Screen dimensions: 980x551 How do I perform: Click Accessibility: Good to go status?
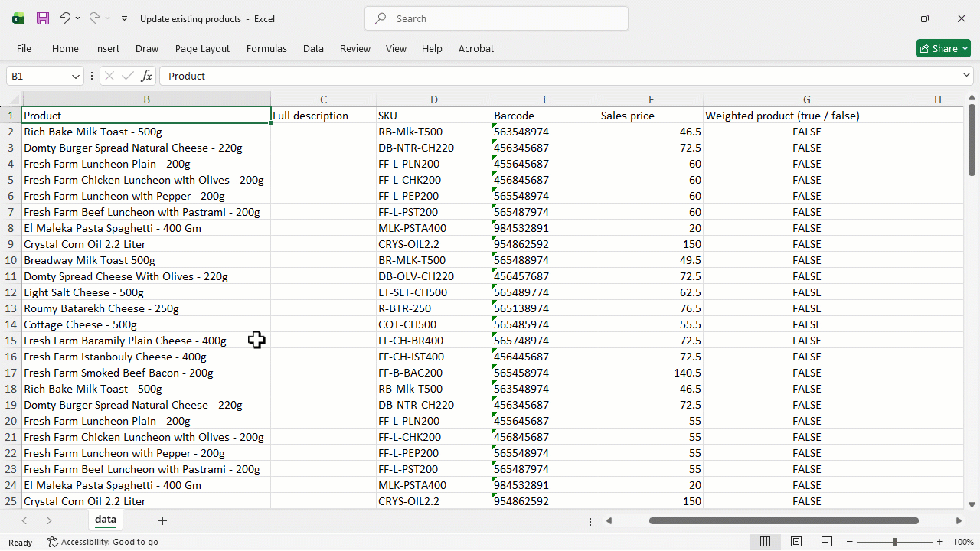[103, 542]
